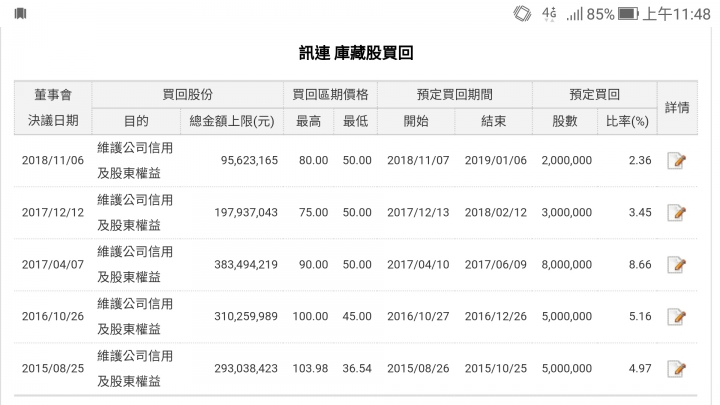Image resolution: width=720 pixels, height=405 pixels.
Task: Select purpose text in the 2018/11/06 row
Action: pyautogui.click(x=135, y=160)
